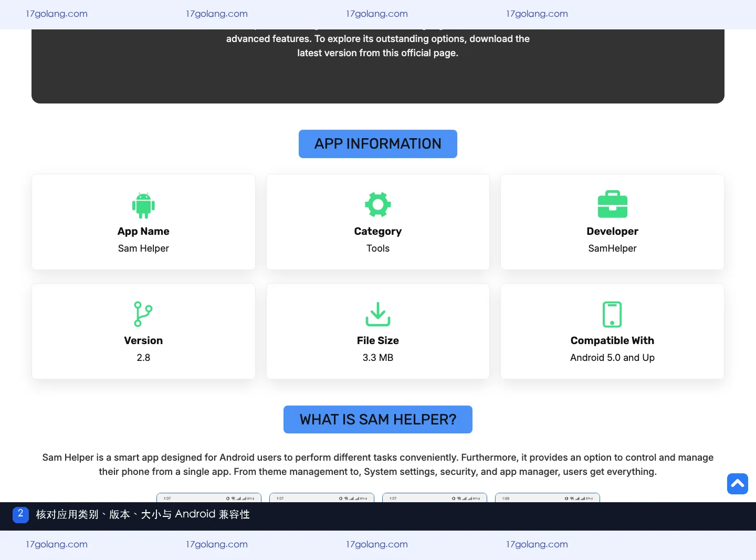The width and height of the screenshot is (756, 560).
Task: Click the Version branch icon
Action: (143, 314)
